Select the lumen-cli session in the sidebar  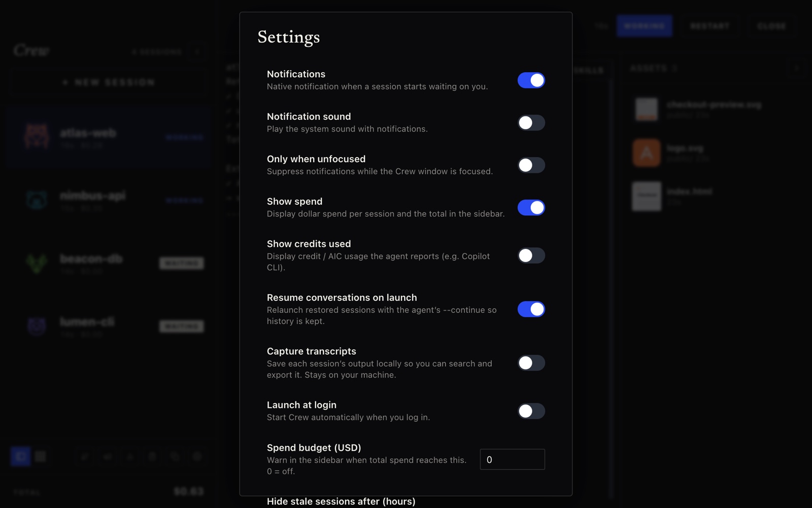click(x=108, y=326)
